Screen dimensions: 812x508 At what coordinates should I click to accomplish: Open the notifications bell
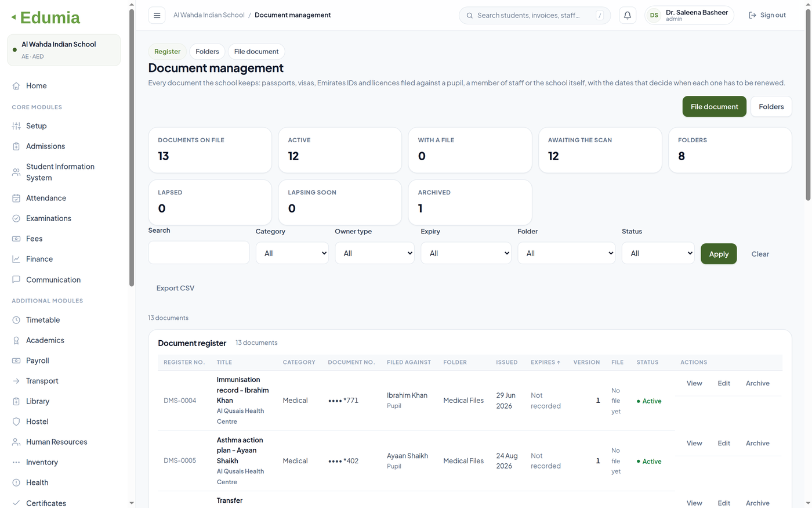tap(627, 16)
